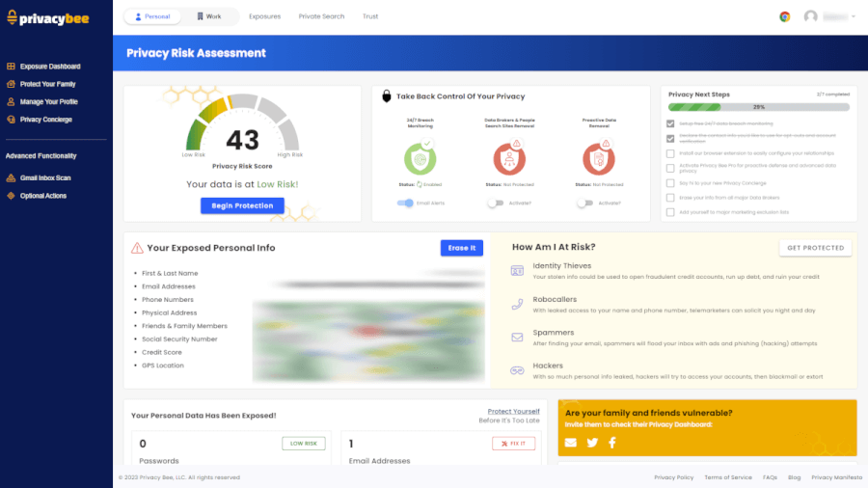
Task: Click the FIX IT button for Email Addresses
Action: (x=514, y=444)
